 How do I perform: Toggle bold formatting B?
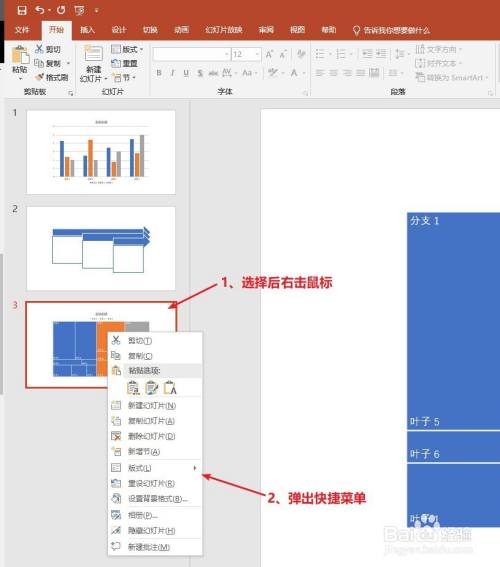(x=159, y=73)
